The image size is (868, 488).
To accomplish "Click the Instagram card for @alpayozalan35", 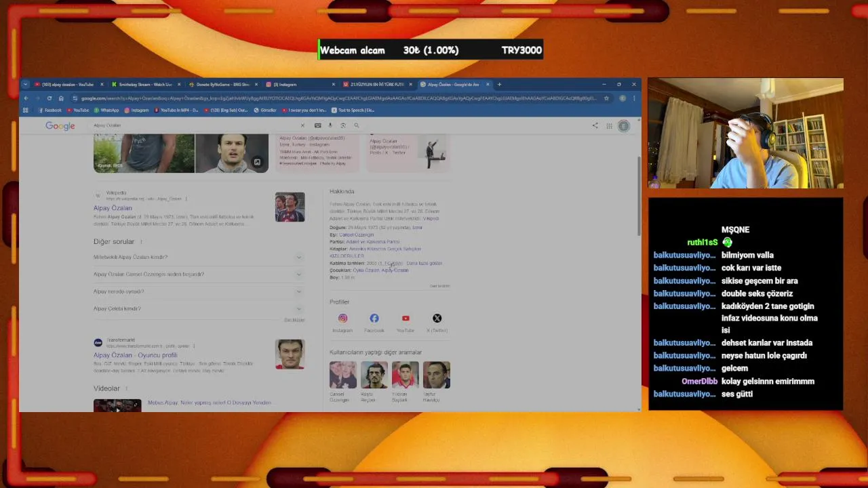I will [316, 152].
